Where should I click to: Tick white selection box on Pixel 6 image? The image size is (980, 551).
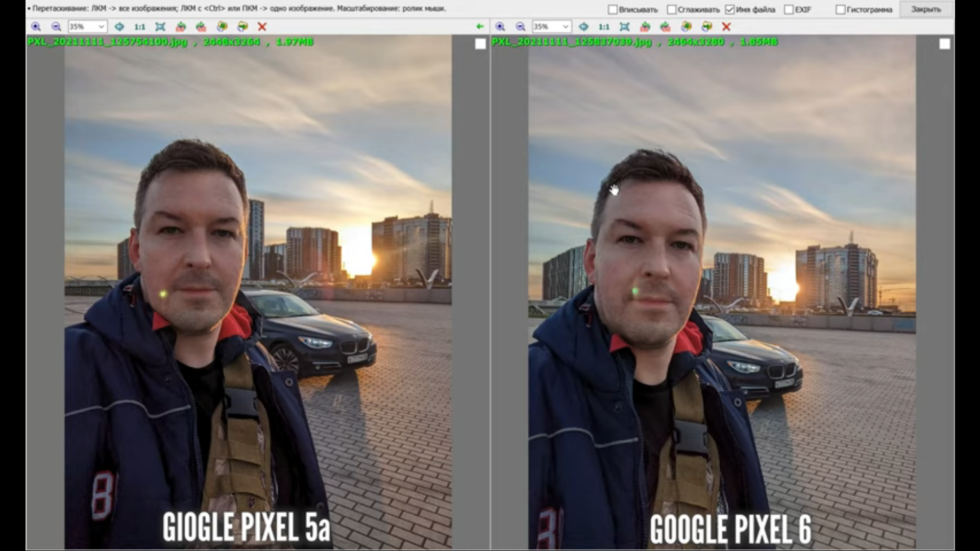tap(945, 44)
